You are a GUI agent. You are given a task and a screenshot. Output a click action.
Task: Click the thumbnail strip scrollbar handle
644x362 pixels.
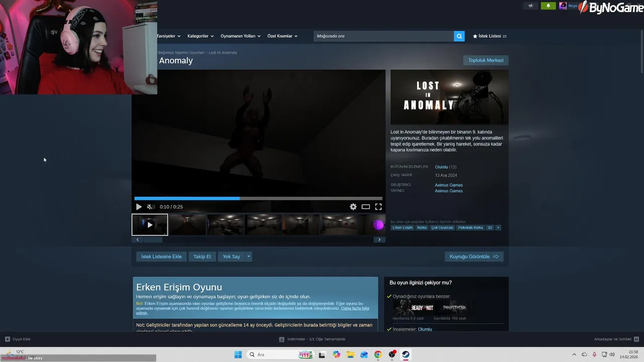coord(153,240)
